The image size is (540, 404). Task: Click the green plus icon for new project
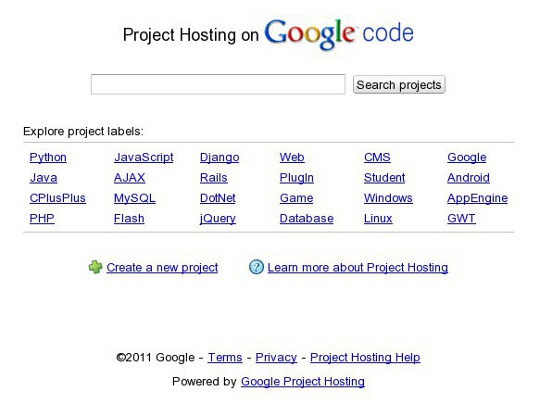pyautogui.click(x=95, y=267)
